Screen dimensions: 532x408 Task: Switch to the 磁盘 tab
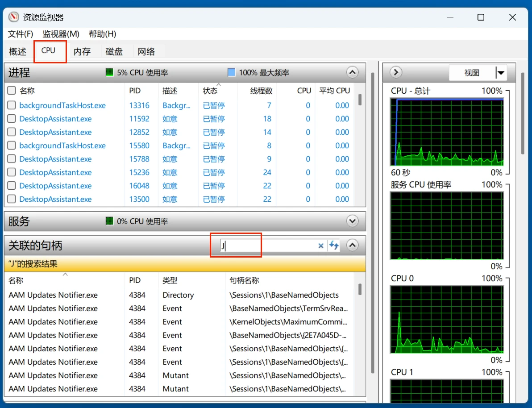[x=114, y=52]
